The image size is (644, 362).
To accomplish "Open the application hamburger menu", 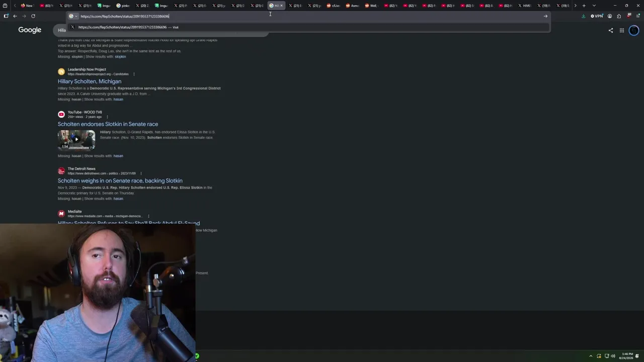I will [x=638, y=16].
